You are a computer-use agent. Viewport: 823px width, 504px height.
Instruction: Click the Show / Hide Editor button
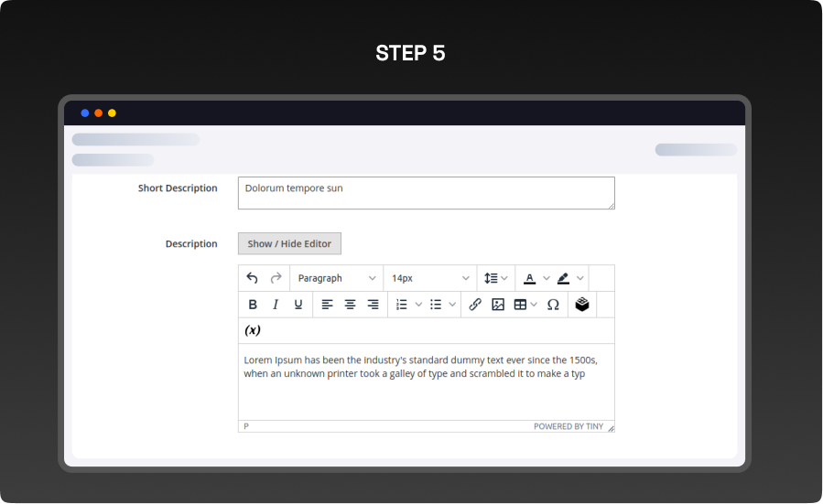click(x=289, y=244)
